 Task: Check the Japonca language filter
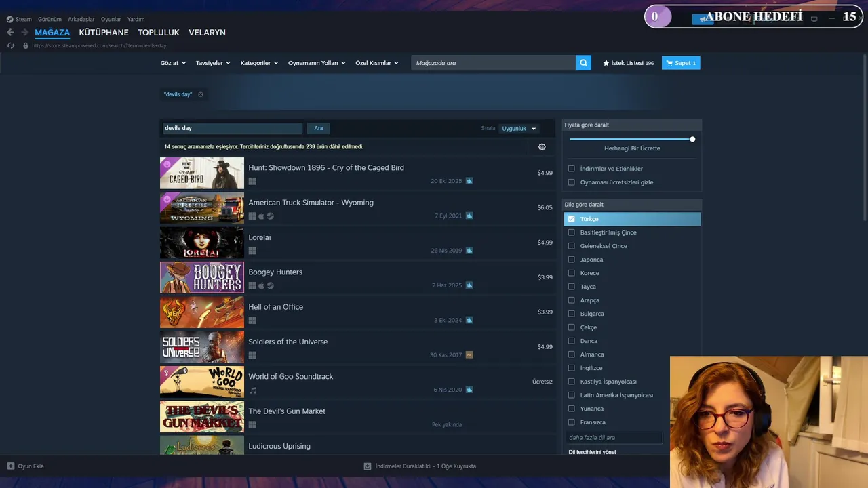click(x=572, y=260)
